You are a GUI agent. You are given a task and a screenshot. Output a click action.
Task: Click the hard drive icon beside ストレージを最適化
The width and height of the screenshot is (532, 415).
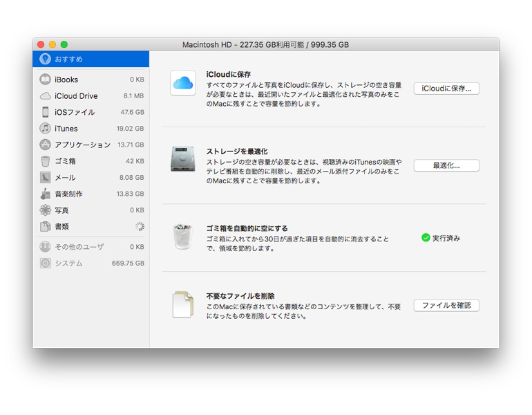tap(183, 160)
